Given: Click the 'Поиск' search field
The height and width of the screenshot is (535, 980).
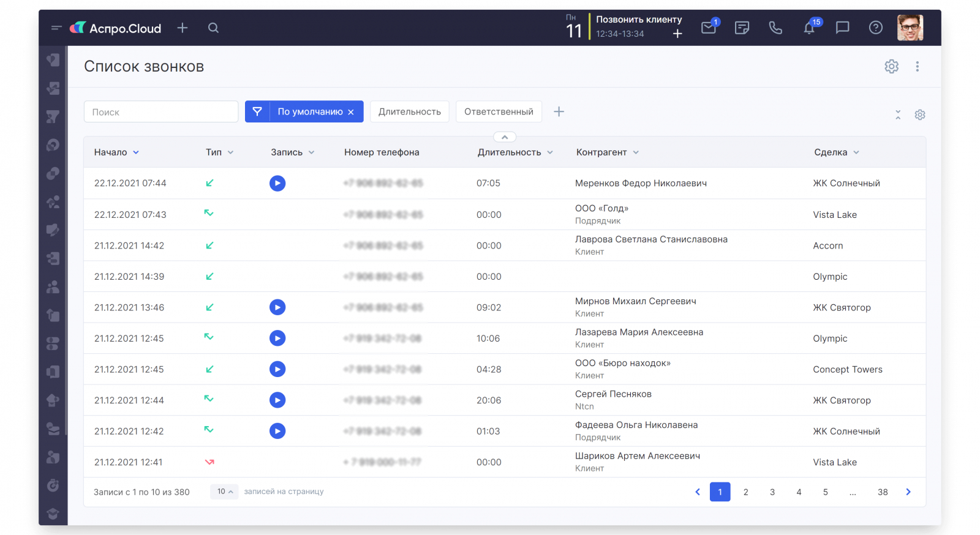Looking at the screenshot, I should [160, 112].
